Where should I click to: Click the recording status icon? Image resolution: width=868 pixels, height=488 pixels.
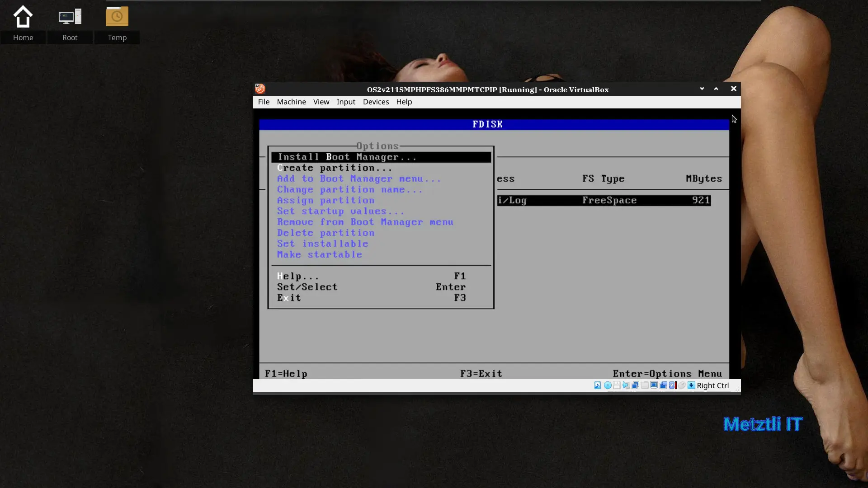coord(663,385)
